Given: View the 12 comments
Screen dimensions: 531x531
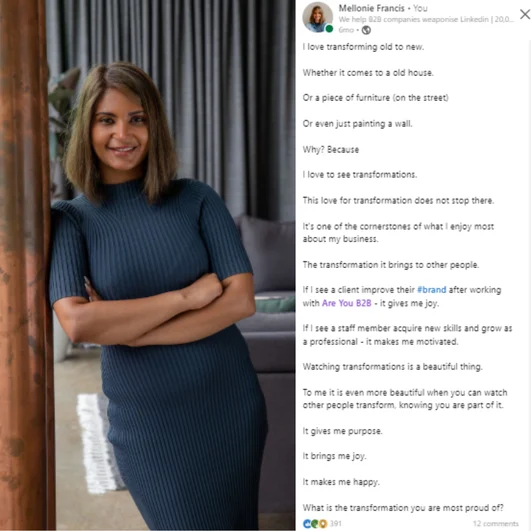Looking at the screenshot, I should pos(495,524).
